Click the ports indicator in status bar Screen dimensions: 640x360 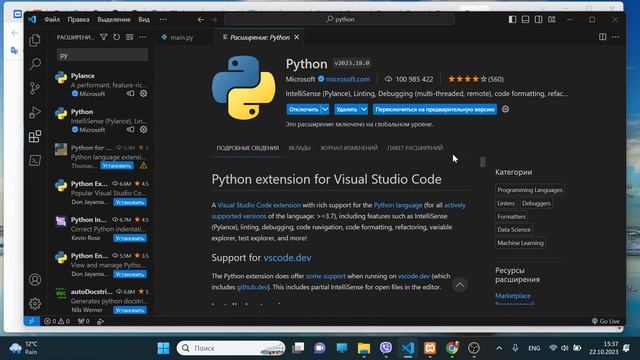coord(84,321)
